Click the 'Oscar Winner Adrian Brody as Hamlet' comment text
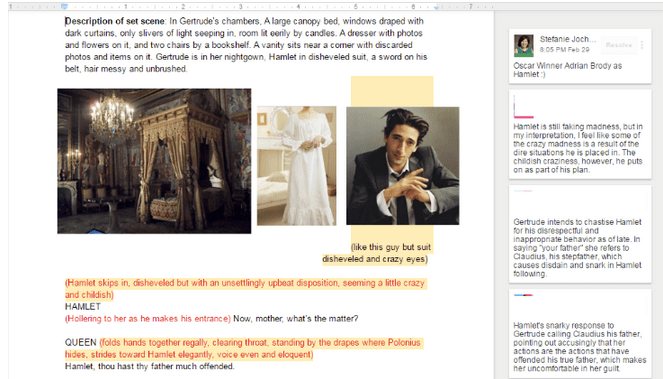The width and height of the screenshot is (663, 379). [567, 70]
